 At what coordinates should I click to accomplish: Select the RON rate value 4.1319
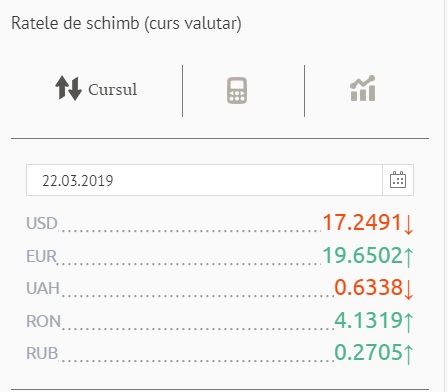point(369,320)
